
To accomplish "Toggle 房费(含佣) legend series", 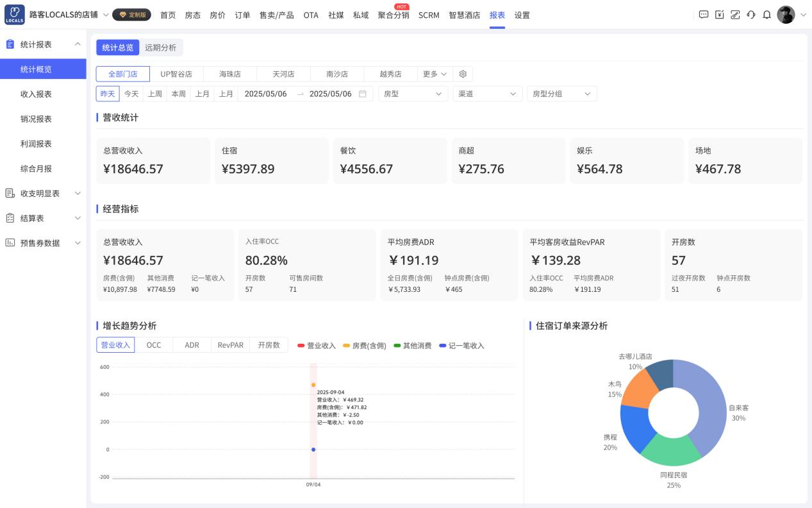I will coord(364,346).
